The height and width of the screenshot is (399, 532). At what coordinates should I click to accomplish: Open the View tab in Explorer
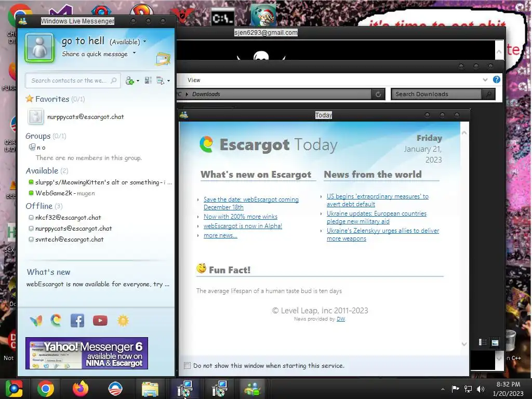pos(194,80)
